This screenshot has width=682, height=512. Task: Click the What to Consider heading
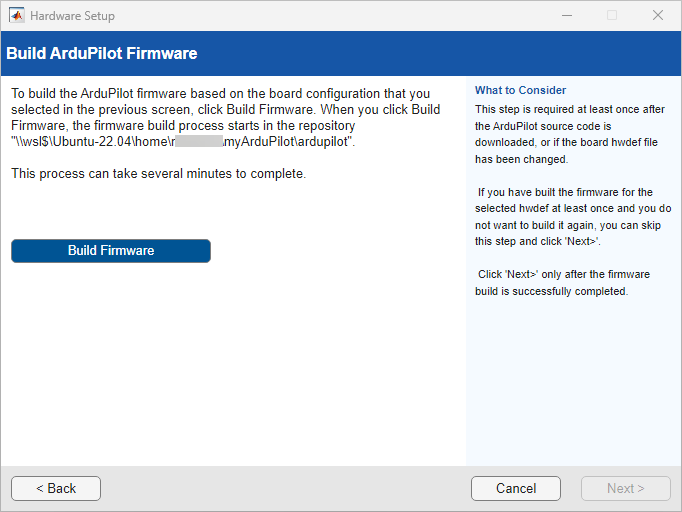coord(520,90)
